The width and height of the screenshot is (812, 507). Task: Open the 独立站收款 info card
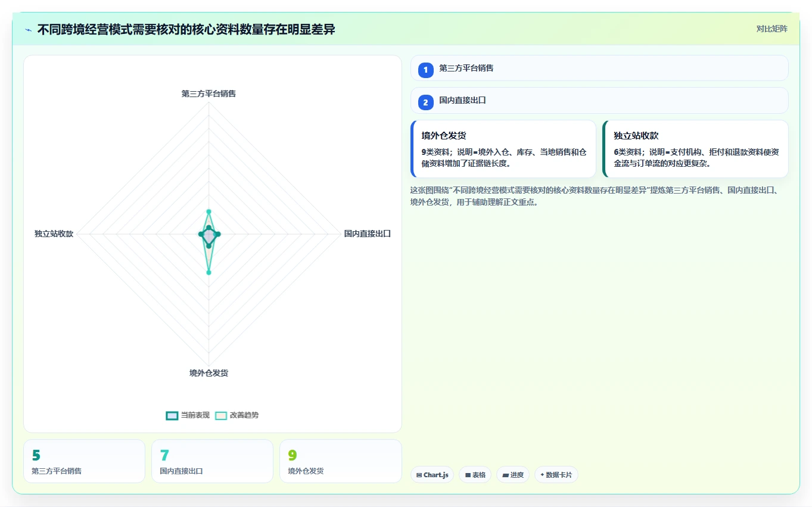[695, 149]
